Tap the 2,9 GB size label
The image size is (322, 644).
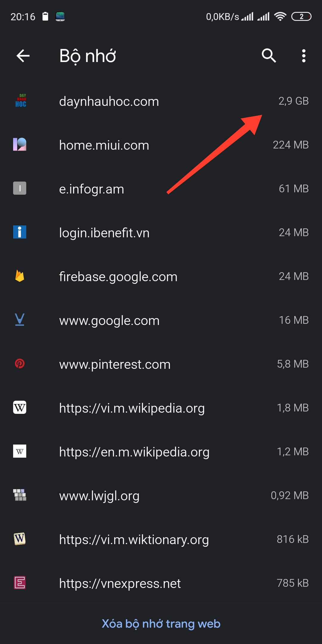point(293,101)
